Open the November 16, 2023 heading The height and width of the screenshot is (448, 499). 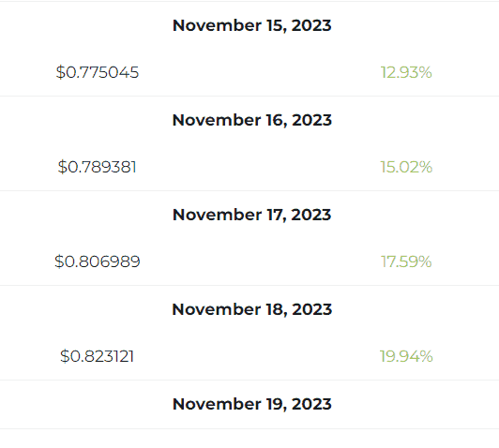coord(251,120)
